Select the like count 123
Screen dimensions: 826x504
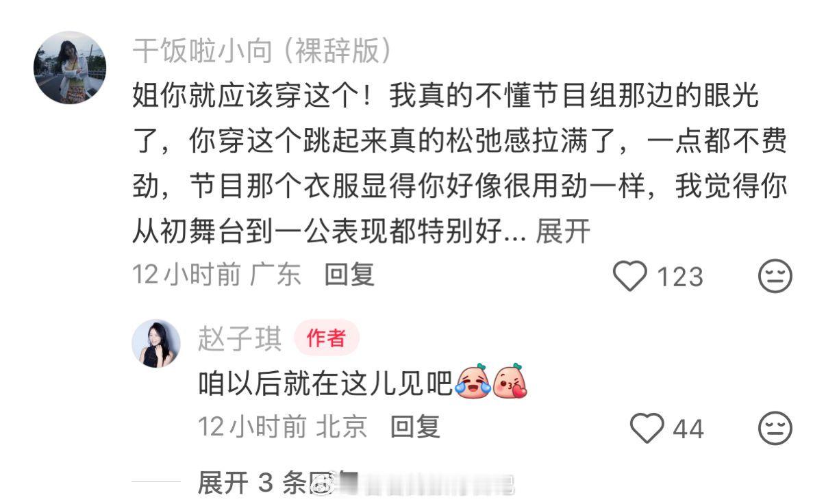tap(680, 277)
